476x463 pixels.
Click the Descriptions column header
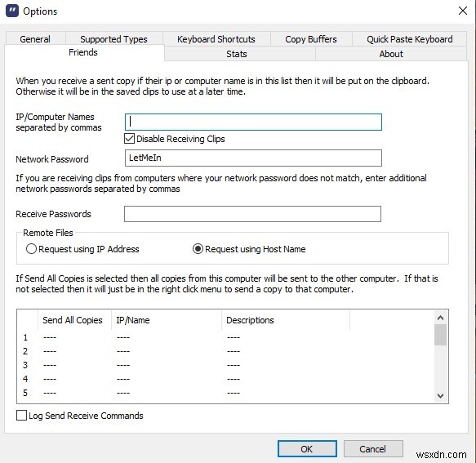click(x=286, y=320)
